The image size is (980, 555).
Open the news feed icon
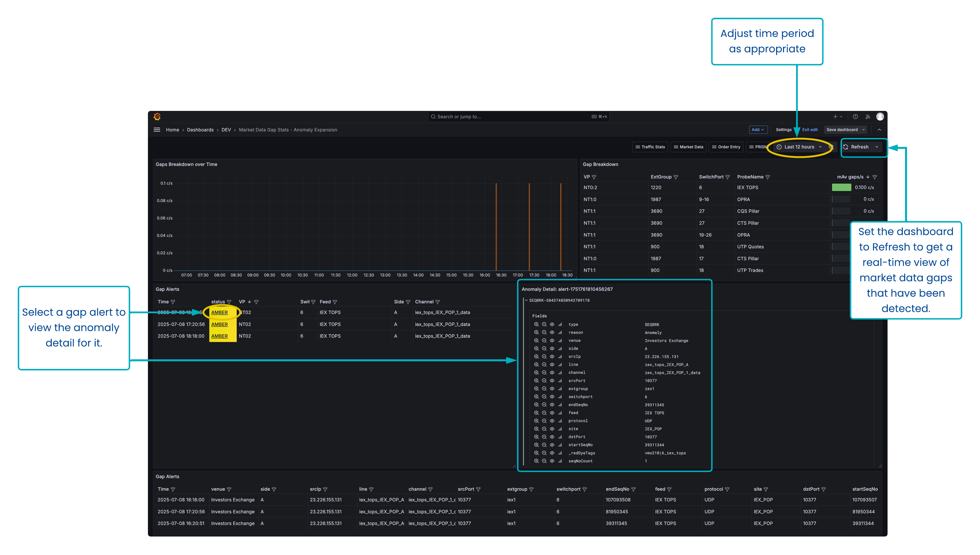click(868, 117)
